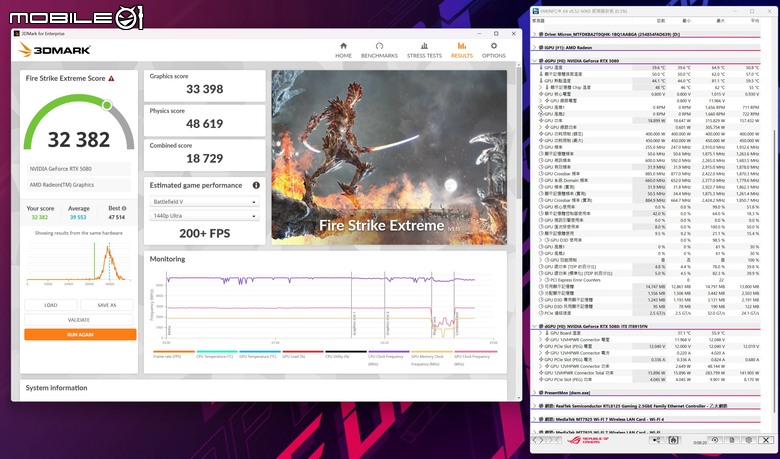Screen dimensions: 780x459
Task: Toggle GPU Memory Clock Frequency legend
Action: 431,358
